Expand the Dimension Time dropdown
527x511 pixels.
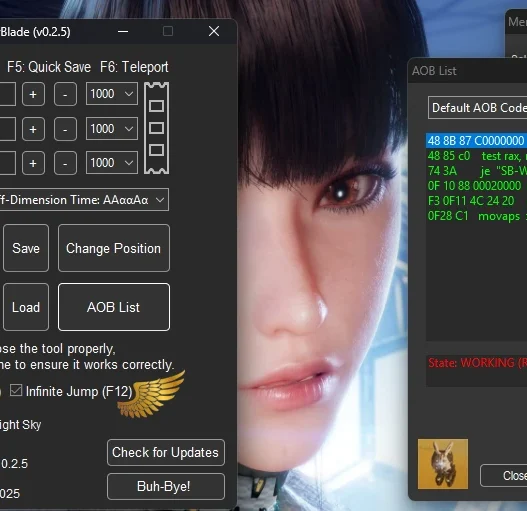coord(84,200)
